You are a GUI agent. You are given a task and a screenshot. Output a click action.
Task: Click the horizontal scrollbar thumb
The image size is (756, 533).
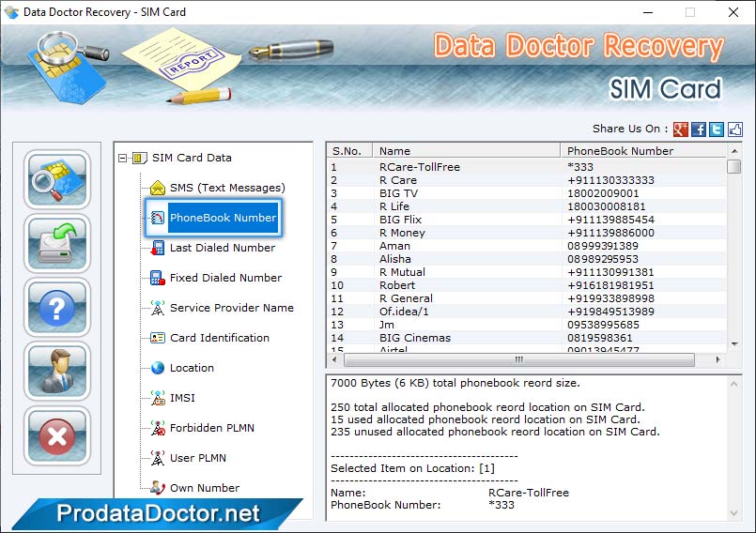tap(519, 359)
